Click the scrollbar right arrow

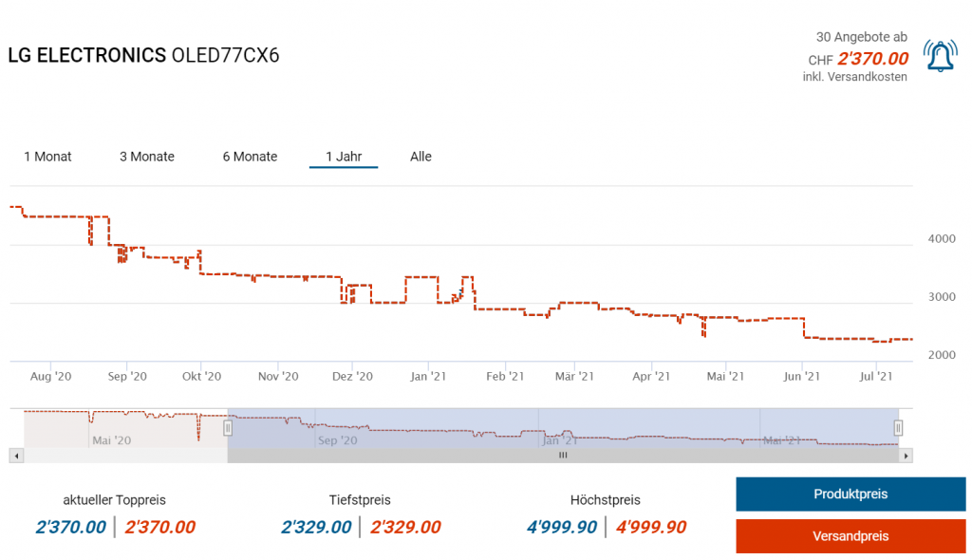[x=907, y=456]
